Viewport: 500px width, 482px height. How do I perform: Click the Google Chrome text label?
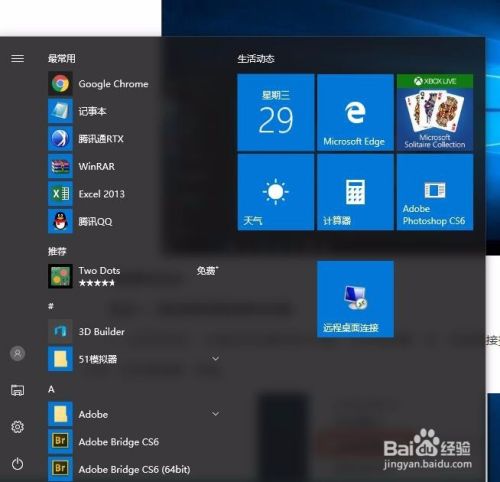pos(113,84)
